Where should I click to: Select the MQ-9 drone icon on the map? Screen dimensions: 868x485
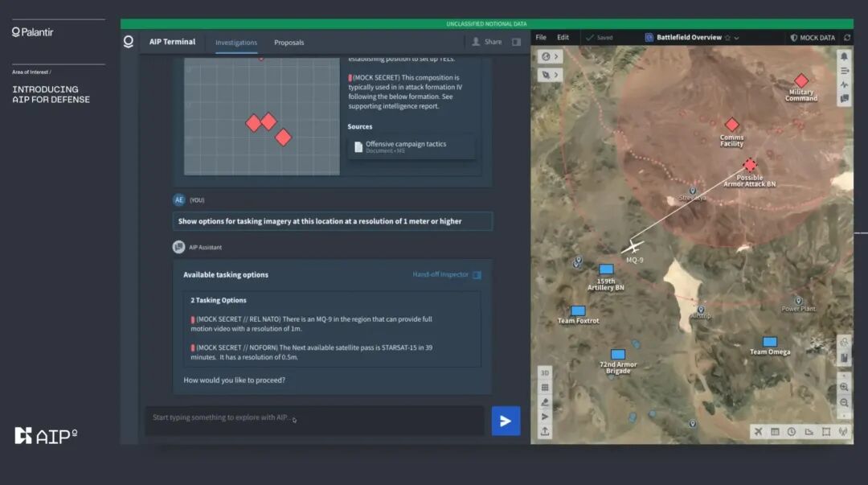point(633,247)
